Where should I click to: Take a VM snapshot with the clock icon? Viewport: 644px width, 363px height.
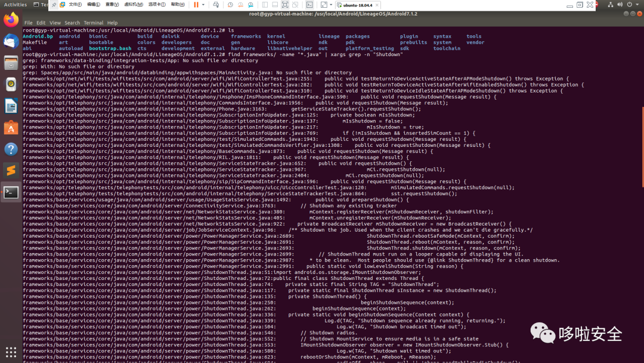point(230,5)
